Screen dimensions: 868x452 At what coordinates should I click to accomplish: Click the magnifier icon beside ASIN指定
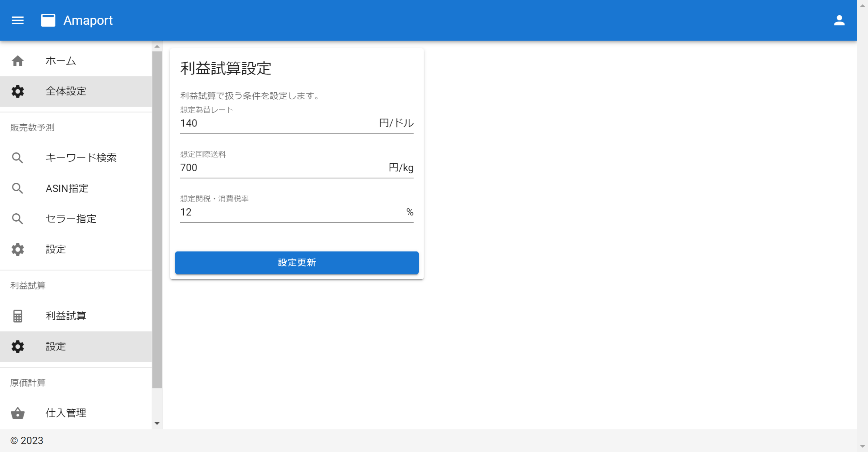pos(18,188)
